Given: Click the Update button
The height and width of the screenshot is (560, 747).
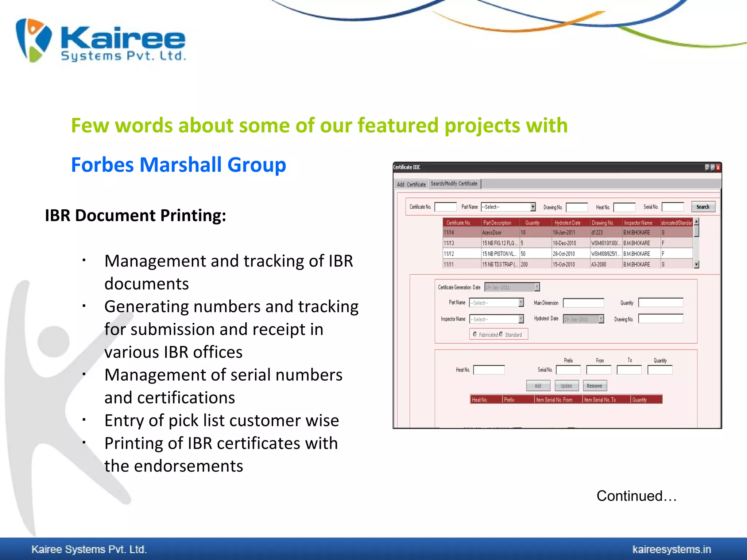Looking at the screenshot, I should [x=566, y=385].
